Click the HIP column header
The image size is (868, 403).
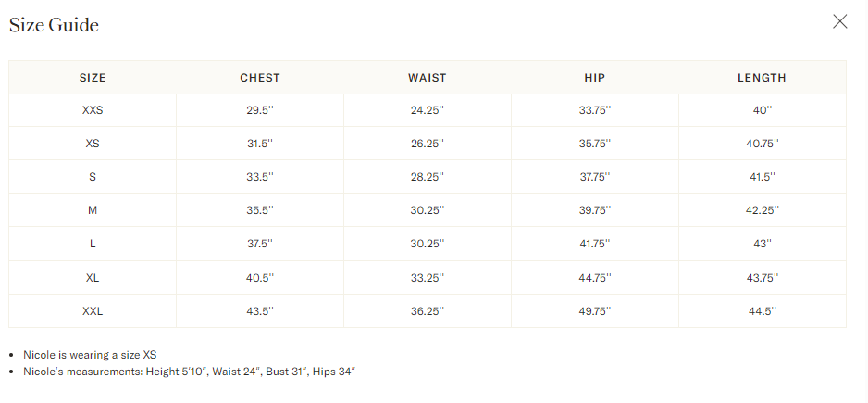click(594, 78)
